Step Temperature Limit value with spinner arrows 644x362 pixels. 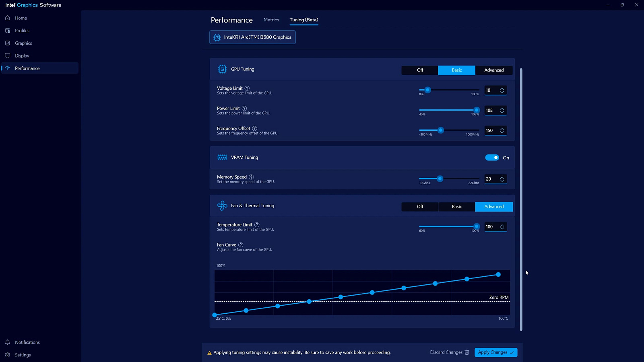coord(502,227)
